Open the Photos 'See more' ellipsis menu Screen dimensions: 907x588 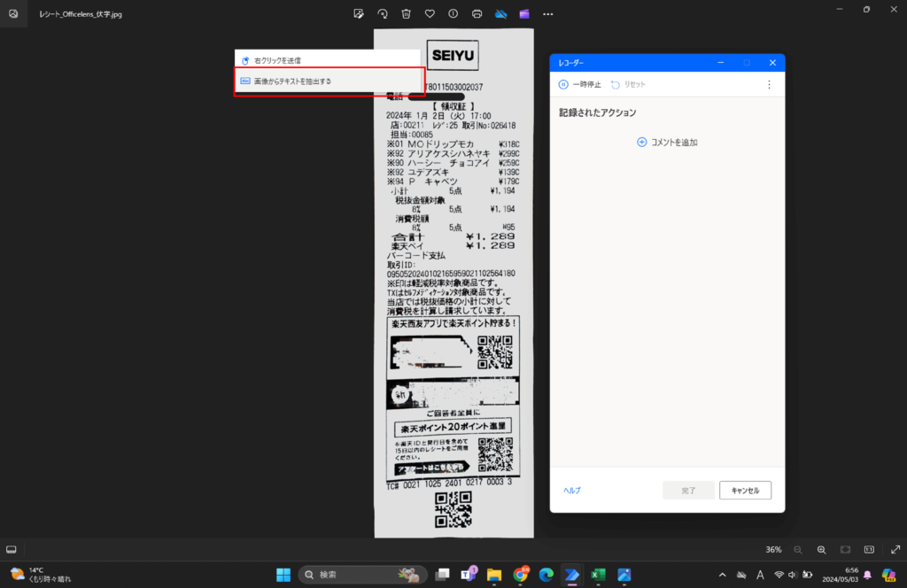click(547, 14)
